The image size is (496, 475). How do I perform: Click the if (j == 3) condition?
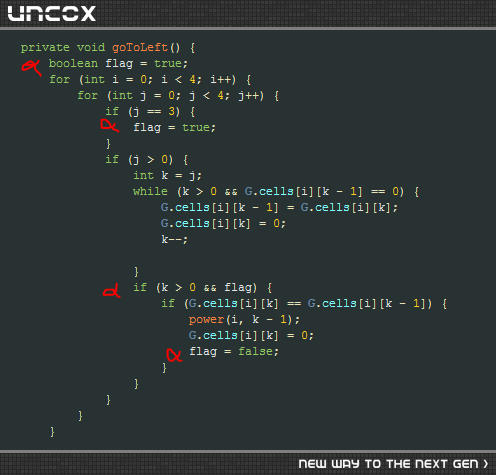(143, 111)
